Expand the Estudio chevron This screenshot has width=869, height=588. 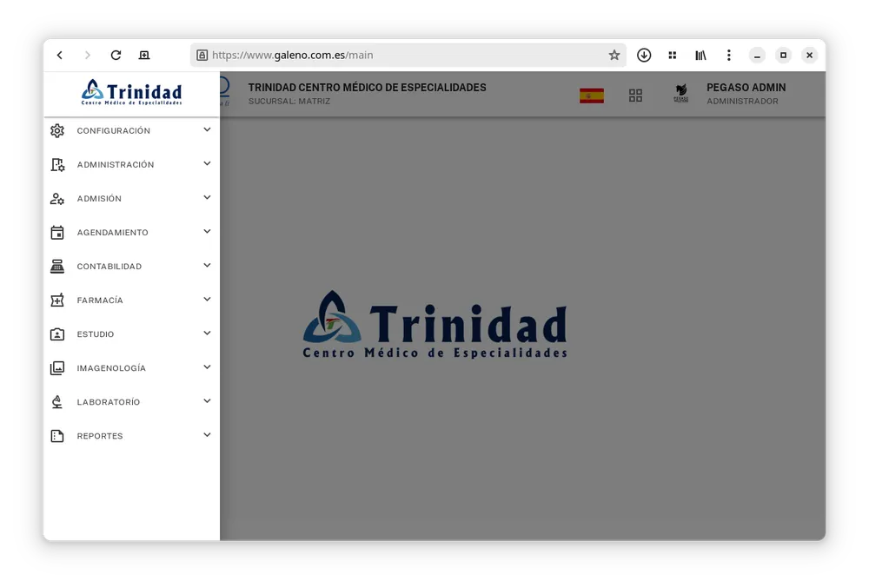[x=207, y=333]
